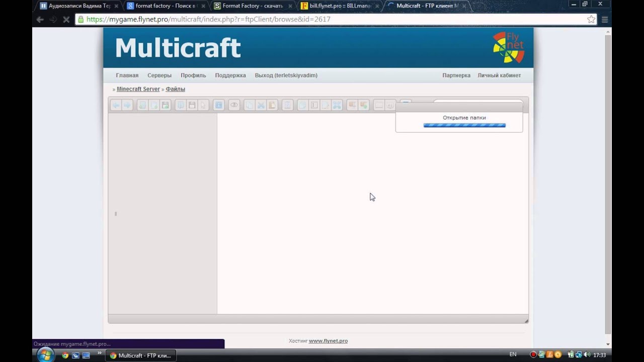
Task: Click the Duplicate toolbar icon
Action: coord(302,105)
